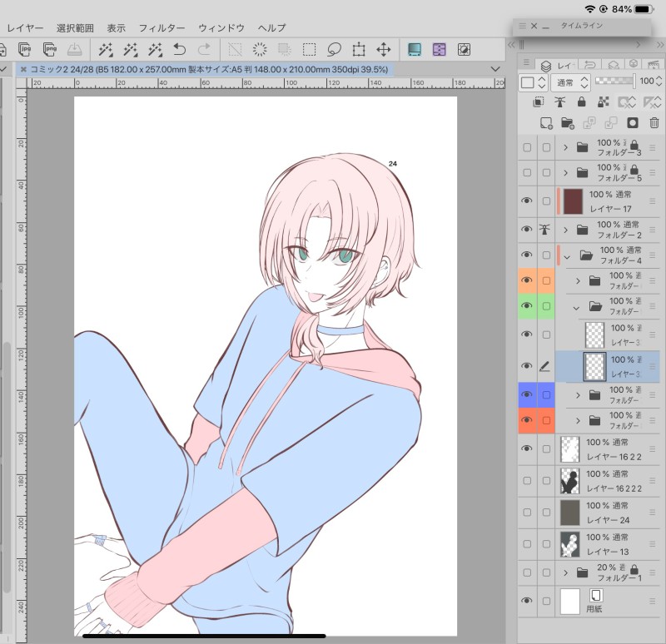Screen dimensions: 666x644
Task: Hide Folder 4 with its eye icon
Action: pos(527,255)
